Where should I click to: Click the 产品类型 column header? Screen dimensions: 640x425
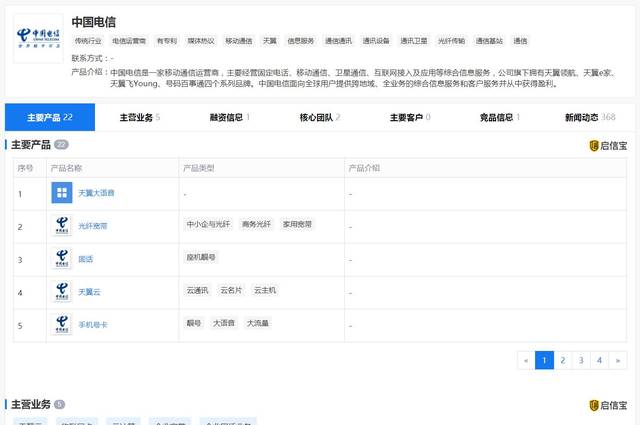pyautogui.click(x=199, y=168)
